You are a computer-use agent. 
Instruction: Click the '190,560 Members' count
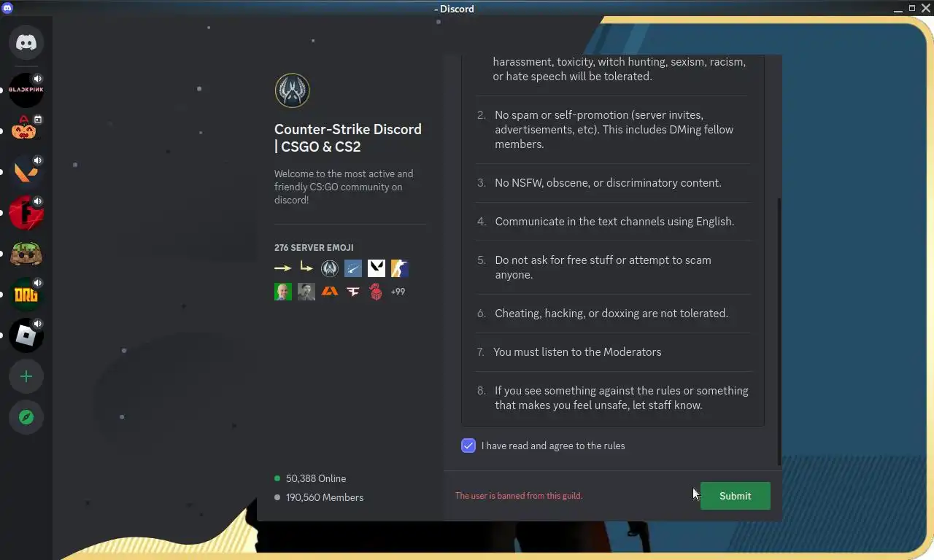click(325, 497)
